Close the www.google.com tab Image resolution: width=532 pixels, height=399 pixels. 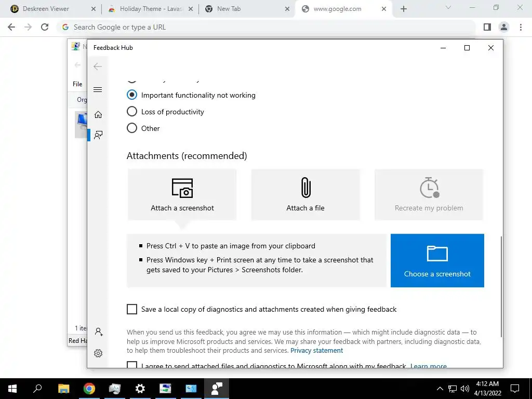[384, 9]
